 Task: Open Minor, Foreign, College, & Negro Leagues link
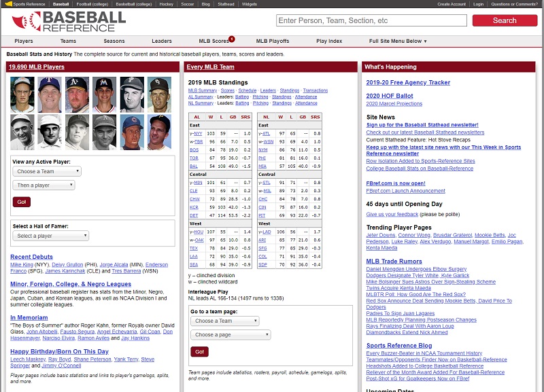tap(71, 284)
